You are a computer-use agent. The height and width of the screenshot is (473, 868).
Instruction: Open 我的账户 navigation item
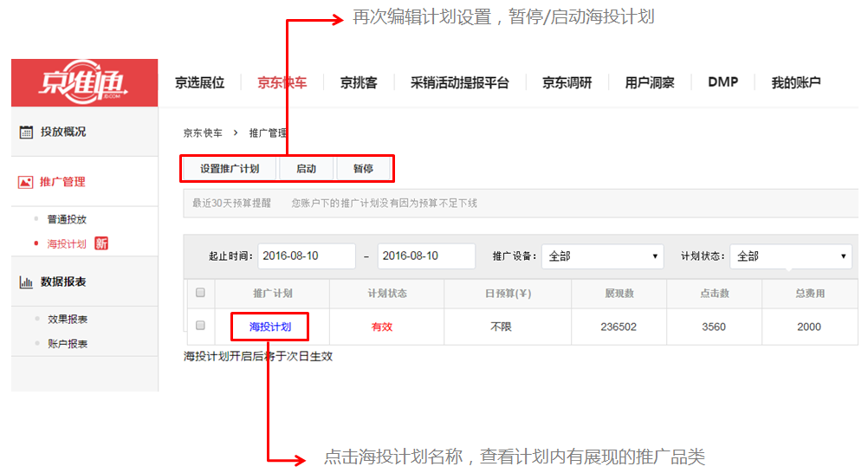coord(796,83)
